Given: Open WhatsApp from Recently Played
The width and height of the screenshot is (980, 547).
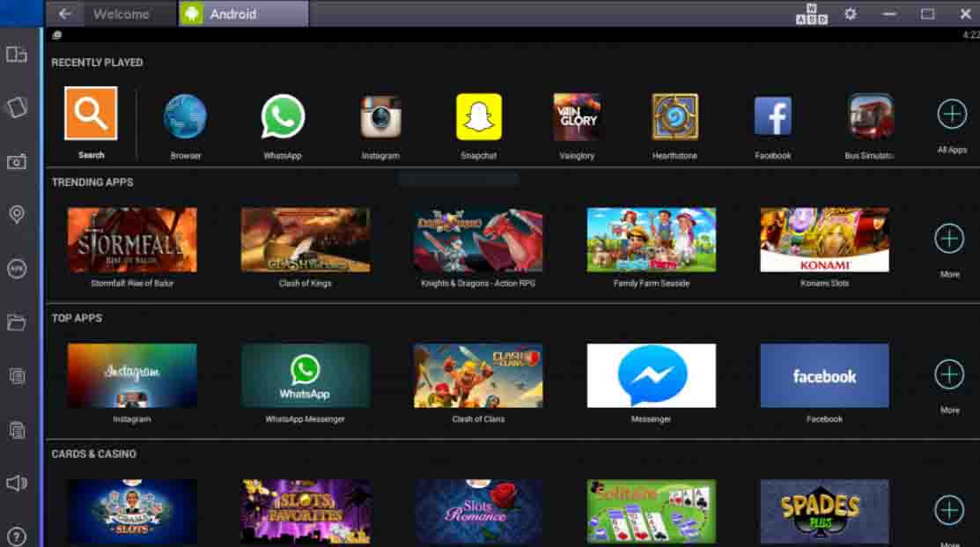Looking at the screenshot, I should coord(283,117).
